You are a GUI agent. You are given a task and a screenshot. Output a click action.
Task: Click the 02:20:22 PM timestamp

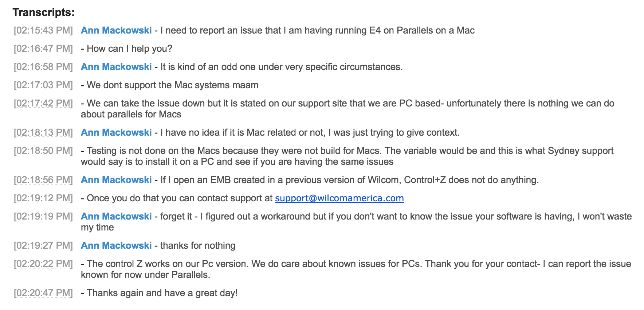[x=43, y=264]
